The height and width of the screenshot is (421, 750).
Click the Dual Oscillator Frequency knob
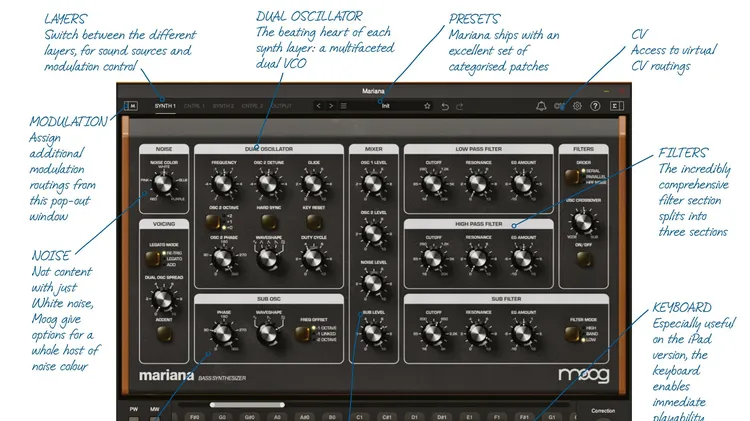223,184
